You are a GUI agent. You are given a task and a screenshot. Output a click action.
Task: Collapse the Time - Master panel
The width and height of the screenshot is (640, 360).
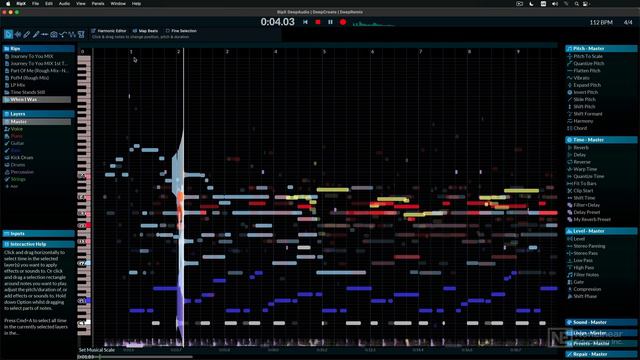[x=601, y=140]
